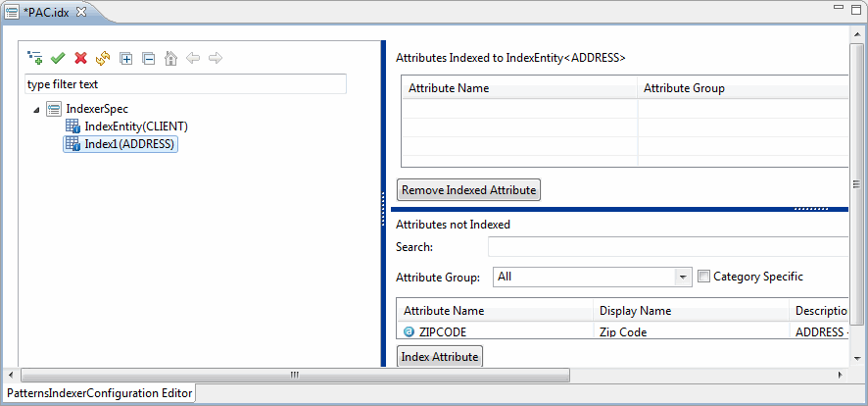Click the Index Attribute button
The height and width of the screenshot is (406, 868).
pyautogui.click(x=440, y=357)
